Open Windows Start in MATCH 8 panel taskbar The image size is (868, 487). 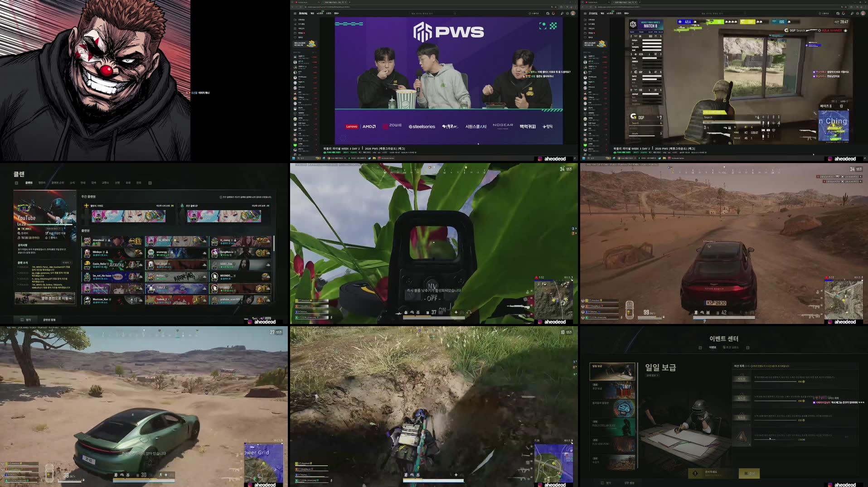[x=583, y=158]
